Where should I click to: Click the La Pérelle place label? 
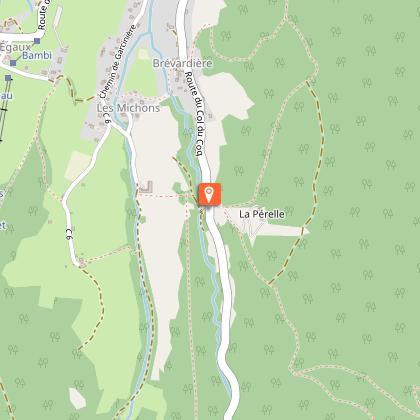[262, 214]
